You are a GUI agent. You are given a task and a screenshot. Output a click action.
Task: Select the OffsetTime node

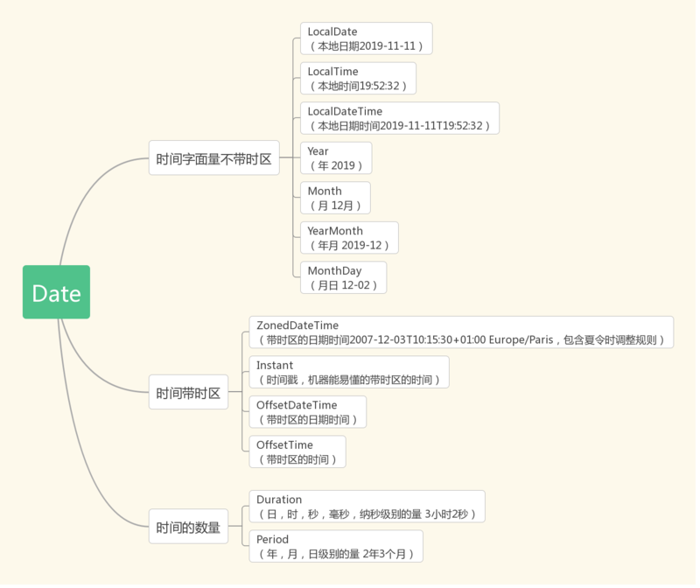pos(297,451)
